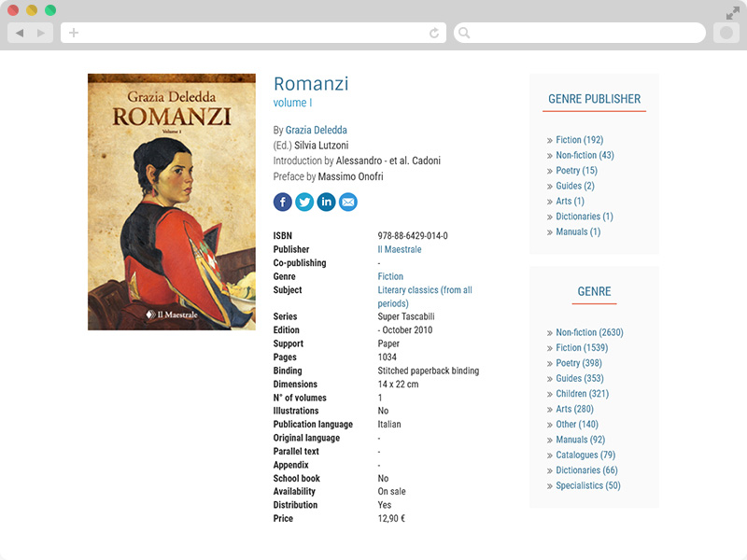Open genre Manuals (92)
The width and height of the screenshot is (747, 560).
[580, 440]
